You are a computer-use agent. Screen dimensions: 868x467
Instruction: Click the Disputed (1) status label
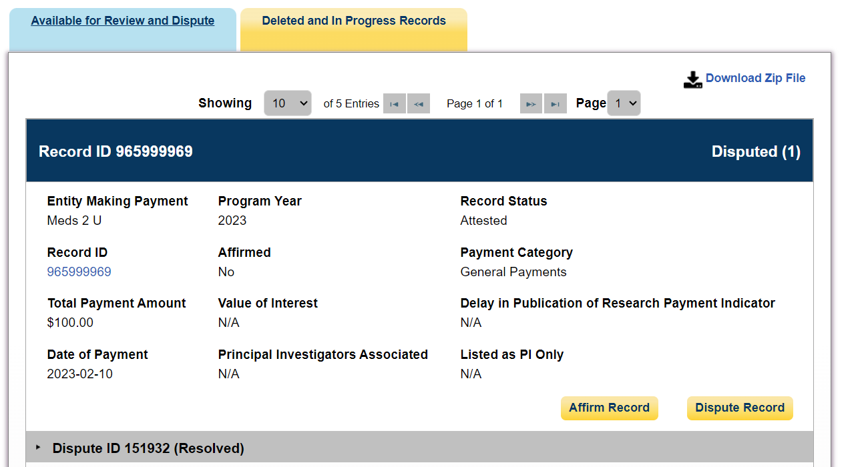coord(756,151)
